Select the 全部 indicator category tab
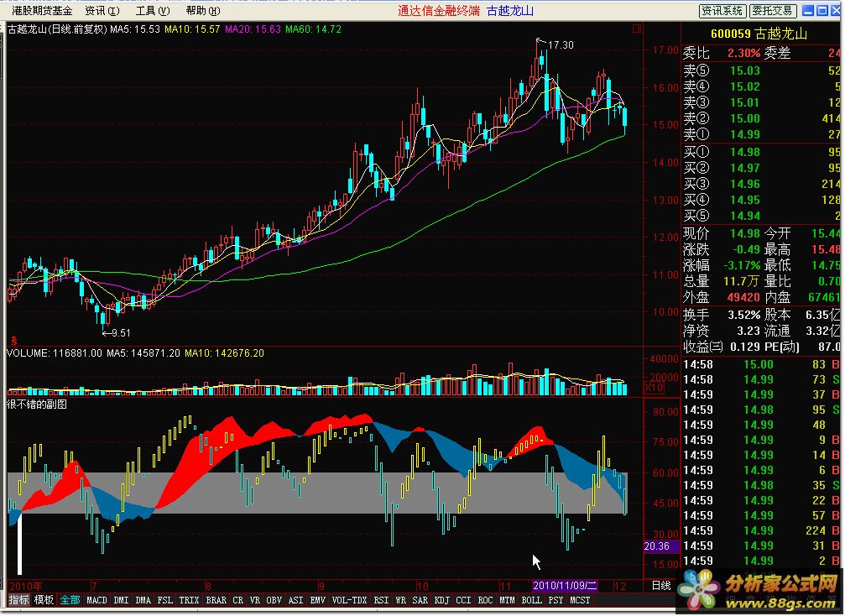 click(x=70, y=600)
